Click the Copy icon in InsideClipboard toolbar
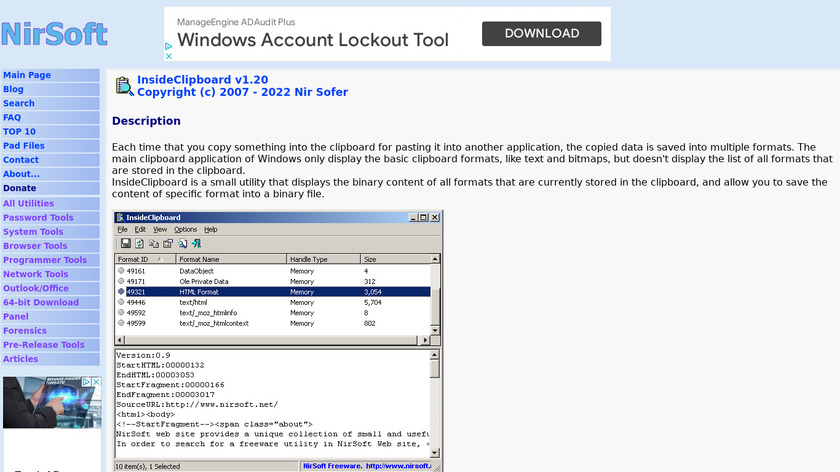Image resolution: width=840 pixels, height=472 pixels. click(x=154, y=243)
